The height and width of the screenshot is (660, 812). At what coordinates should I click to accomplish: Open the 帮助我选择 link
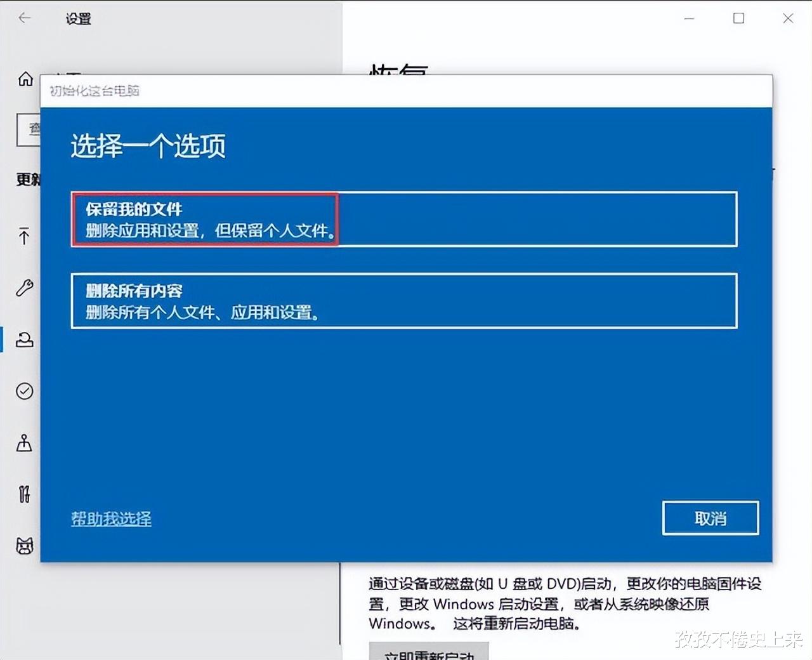point(110,518)
